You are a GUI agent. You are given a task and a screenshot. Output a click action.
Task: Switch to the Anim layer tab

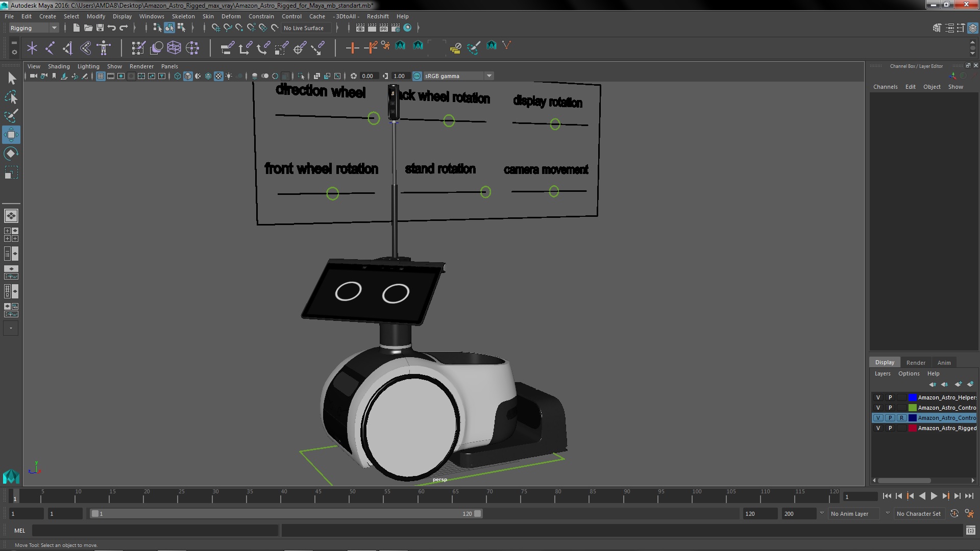[x=944, y=363]
